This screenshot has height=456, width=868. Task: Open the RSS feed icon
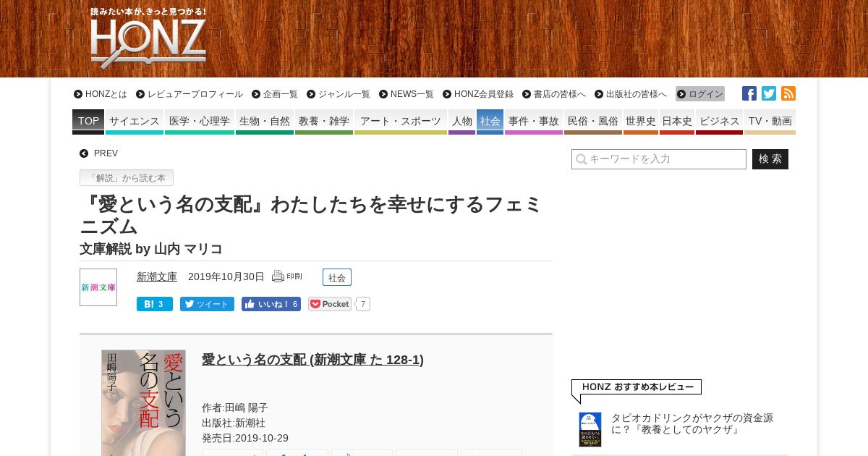tap(788, 93)
